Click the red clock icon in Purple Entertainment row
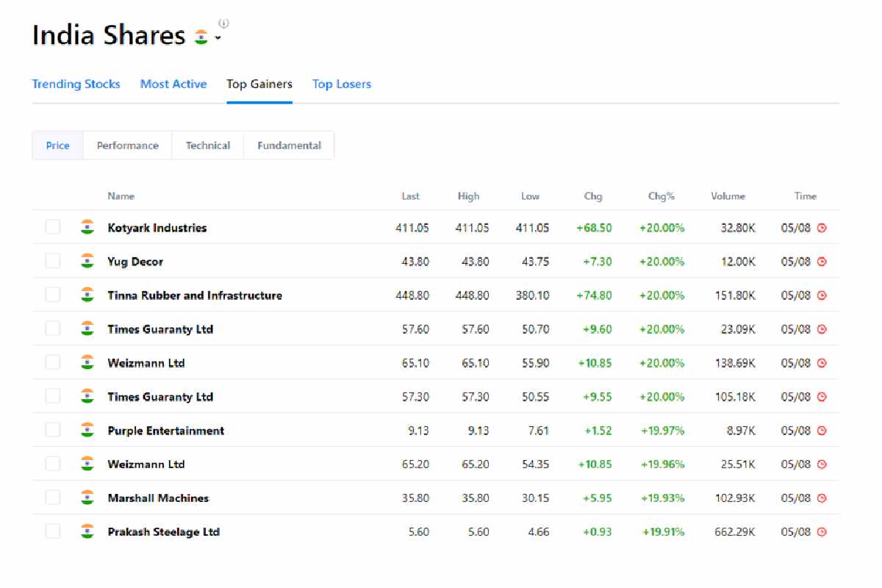This screenshot has height=588, width=882. coord(822,431)
